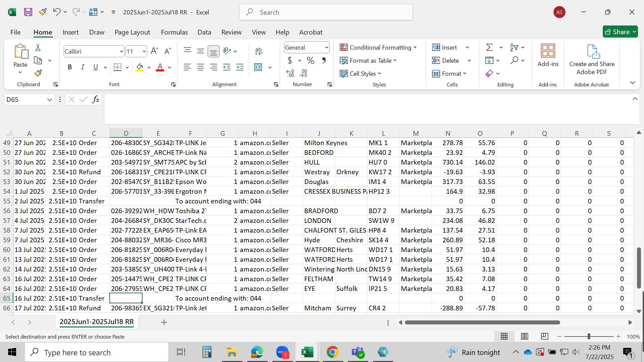Open the Name Box D65 dropdown arrow

click(50, 100)
